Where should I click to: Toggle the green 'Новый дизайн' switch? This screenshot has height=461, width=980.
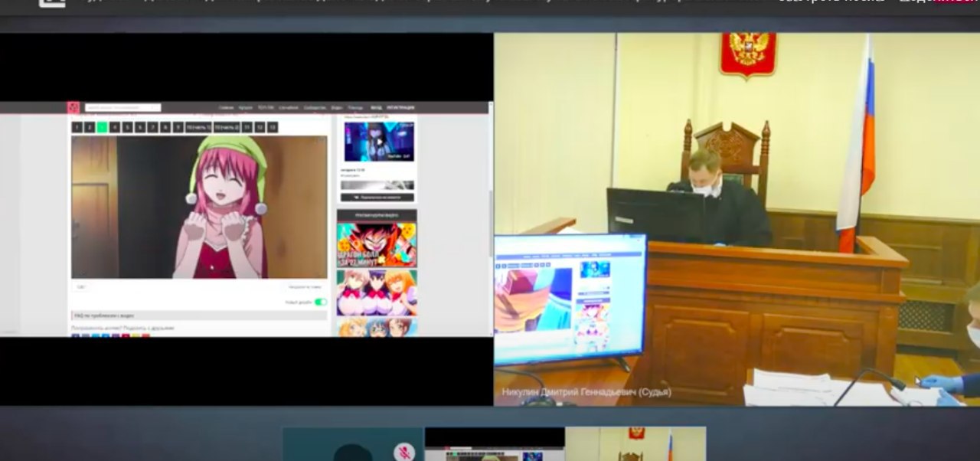click(320, 302)
